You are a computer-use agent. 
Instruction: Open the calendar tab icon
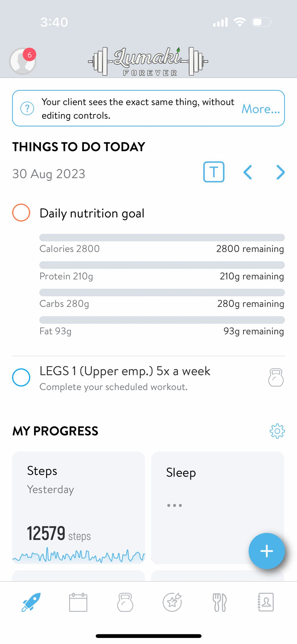point(78,602)
